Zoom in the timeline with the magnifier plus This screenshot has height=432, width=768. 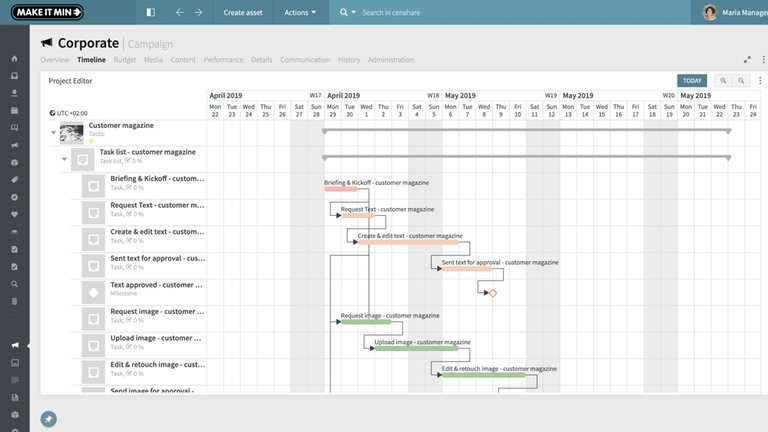(723, 81)
